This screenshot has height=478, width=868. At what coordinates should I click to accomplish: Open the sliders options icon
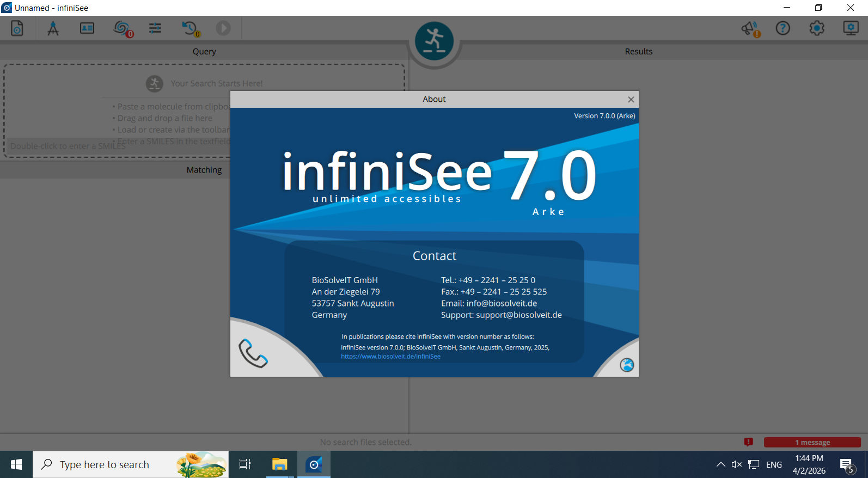[x=155, y=28]
